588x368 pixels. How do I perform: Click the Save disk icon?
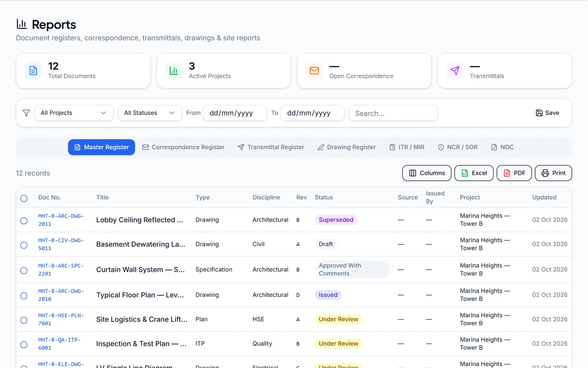tap(539, 113)
